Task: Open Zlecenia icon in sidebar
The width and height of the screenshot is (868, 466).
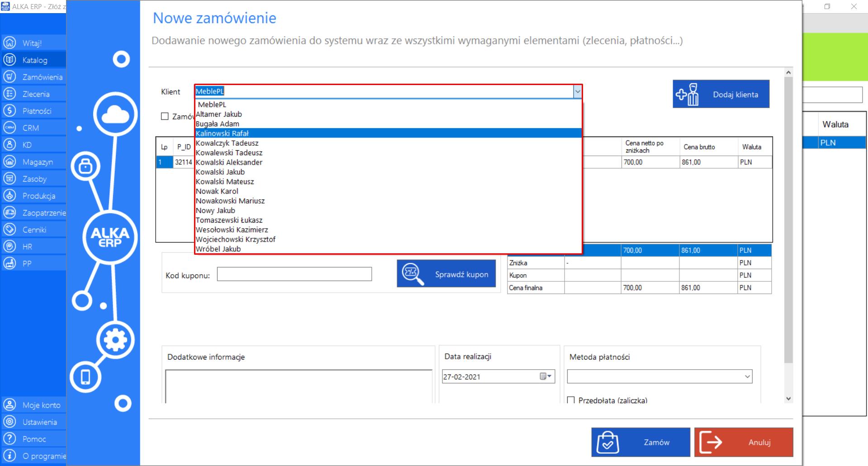Action: [9, 94]
